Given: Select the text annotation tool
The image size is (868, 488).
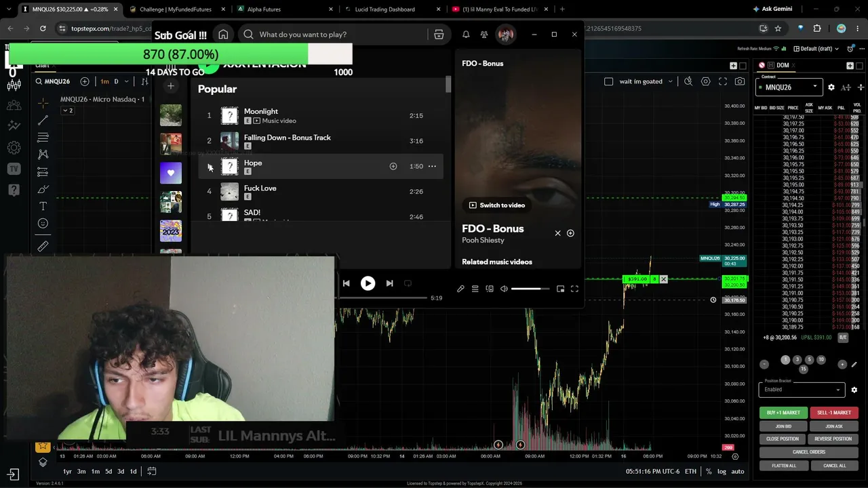Looking at the screenshot, I should point(43,206).
